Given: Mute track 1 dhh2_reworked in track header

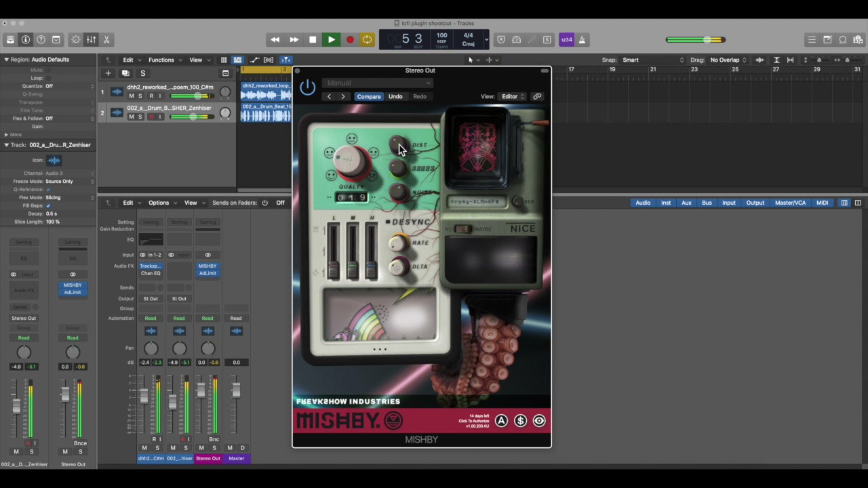Looking at the screenshot, I should pyautogui.click(x=132, y=96).
